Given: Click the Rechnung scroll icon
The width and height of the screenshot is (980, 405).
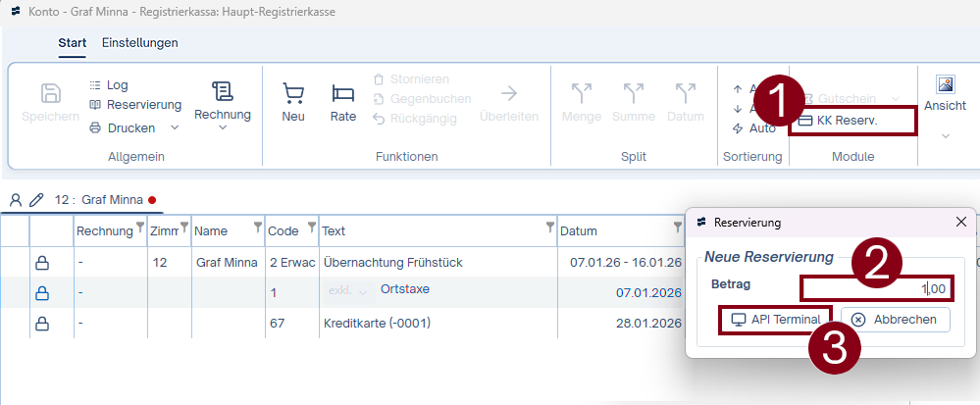Looking at the screenshot, I should (223, 92).
